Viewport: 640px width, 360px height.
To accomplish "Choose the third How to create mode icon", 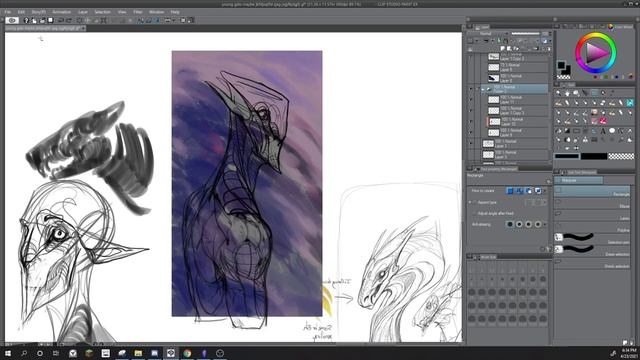I will (529, 191).
